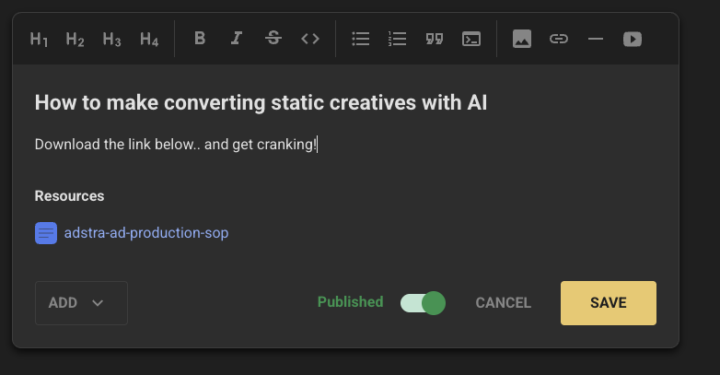Open the adstra-ad-production-sop resource link
This screenshot has width=720, height=375.
click(x=146, y=233)
